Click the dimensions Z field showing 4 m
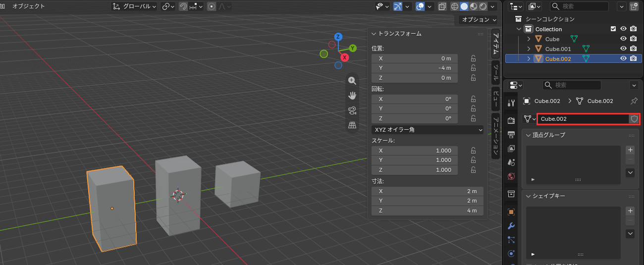Screen dimensions: 644x265 tap(427, 211)
